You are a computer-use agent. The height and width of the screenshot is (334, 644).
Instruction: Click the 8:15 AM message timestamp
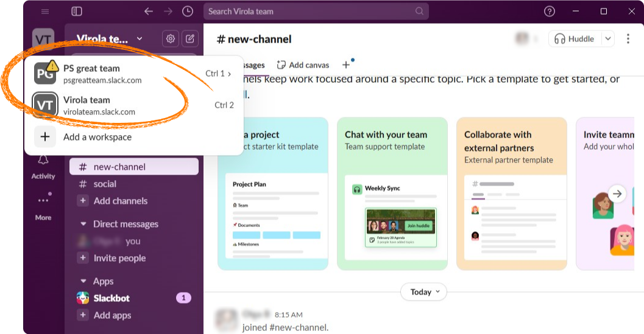coord(289,315)
